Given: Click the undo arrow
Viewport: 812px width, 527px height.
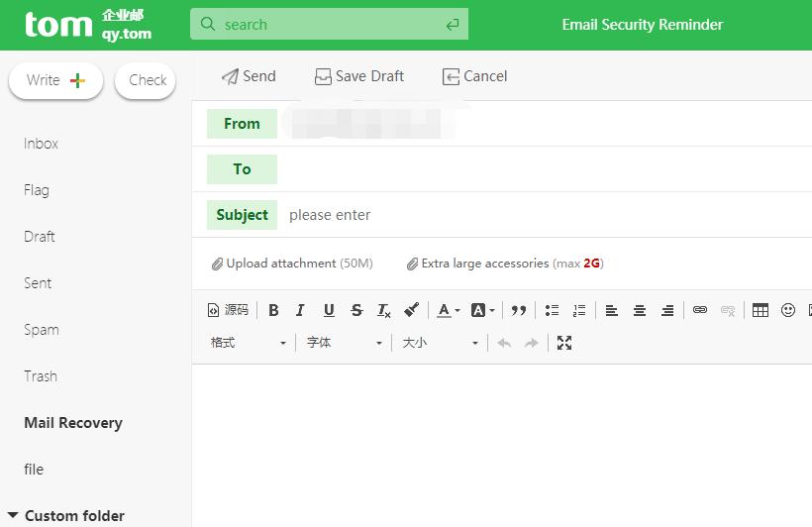Looking at the screenshot, I should pos(504,343).
